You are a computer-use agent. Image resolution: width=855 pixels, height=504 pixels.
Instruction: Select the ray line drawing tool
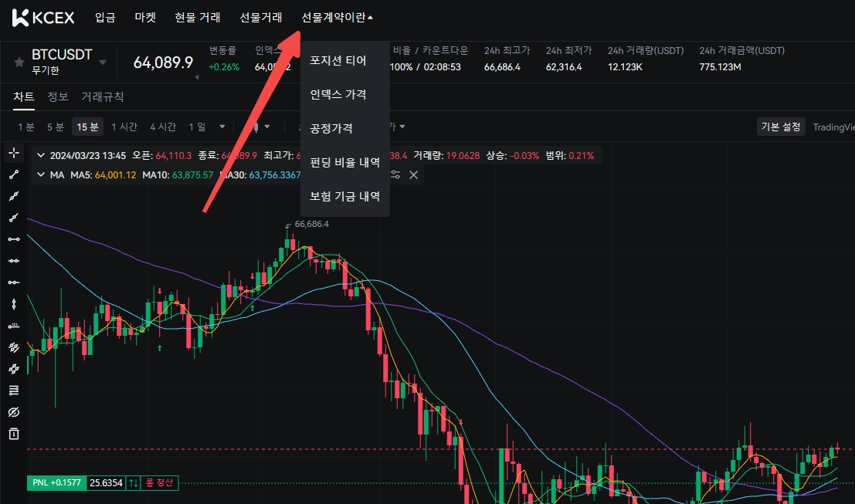pyautogui.click(x=14, y=218)
